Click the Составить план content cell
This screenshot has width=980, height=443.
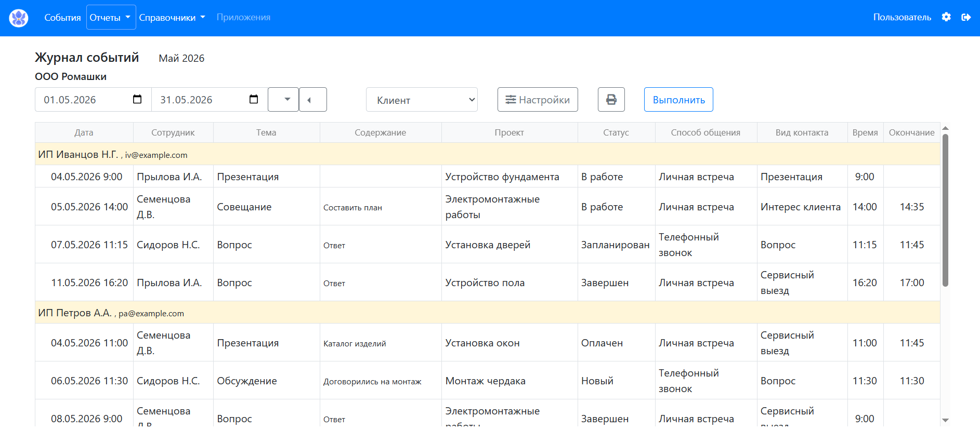[x=381, y=207]
